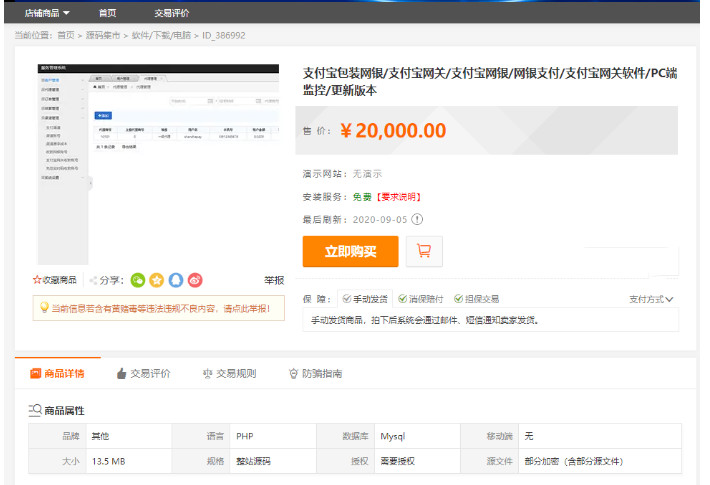Click the 消保赔付 guarantee checkmark
The height and width of the screenshot is (485, 710).
tap(401, 299)
